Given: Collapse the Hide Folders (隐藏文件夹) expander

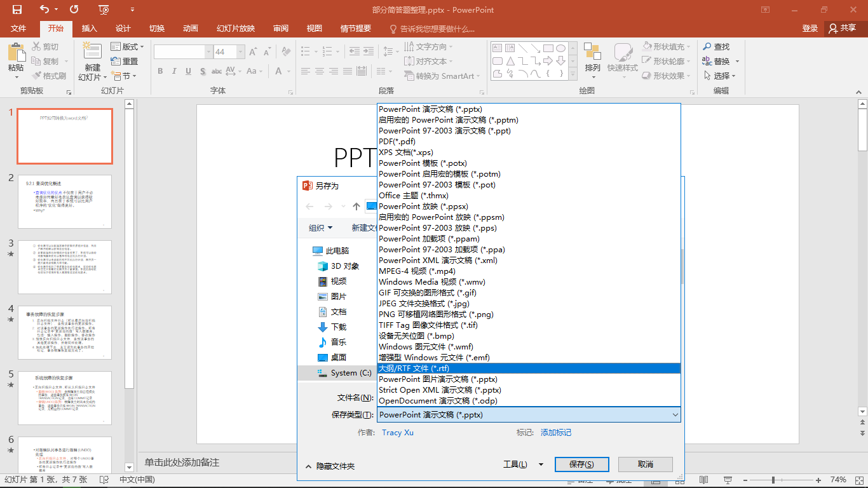Looking at the screenshot, I should pos(329,466).
